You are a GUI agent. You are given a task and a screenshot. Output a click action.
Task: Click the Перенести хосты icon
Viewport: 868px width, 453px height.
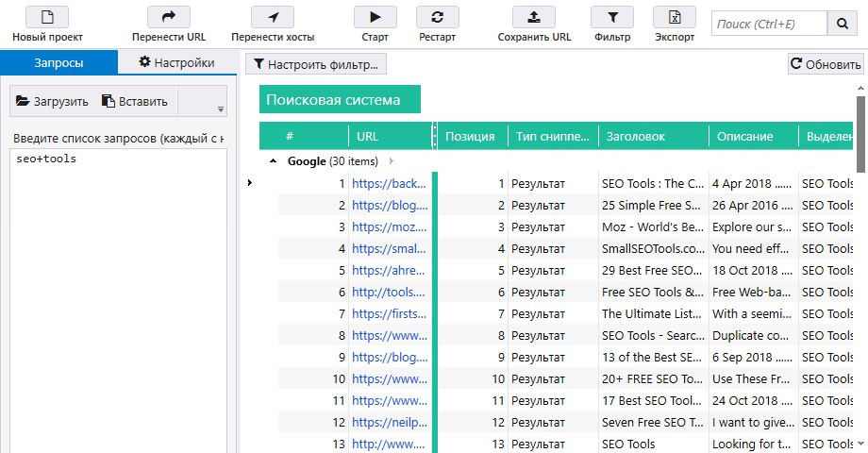point(273,17)
